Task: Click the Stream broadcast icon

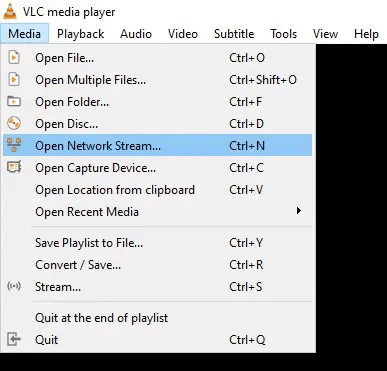Action: click(x=14, y=286)
